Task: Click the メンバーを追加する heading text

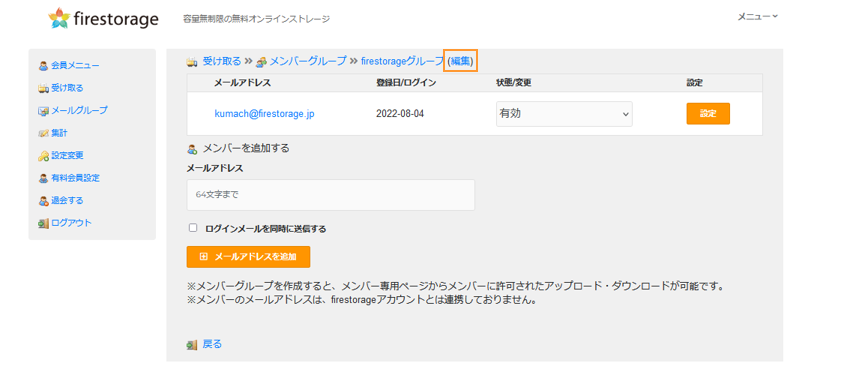Action: tap(246, 148)
